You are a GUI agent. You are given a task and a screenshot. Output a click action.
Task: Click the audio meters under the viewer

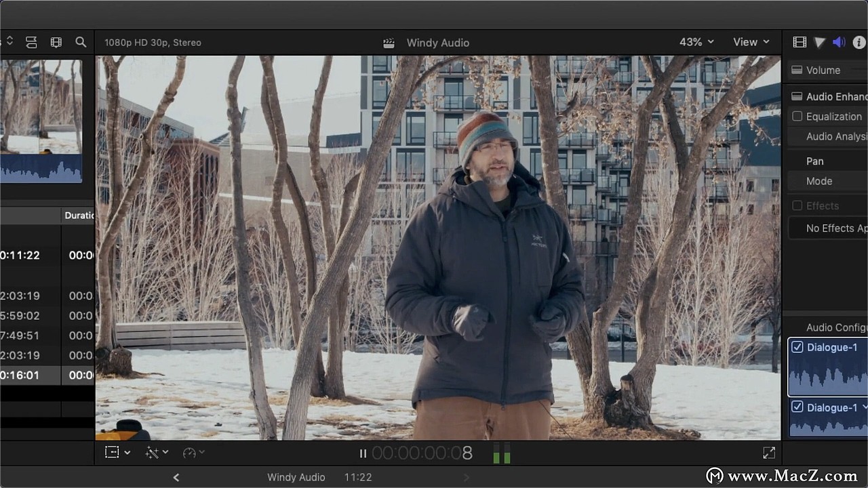tap(502, 453)
